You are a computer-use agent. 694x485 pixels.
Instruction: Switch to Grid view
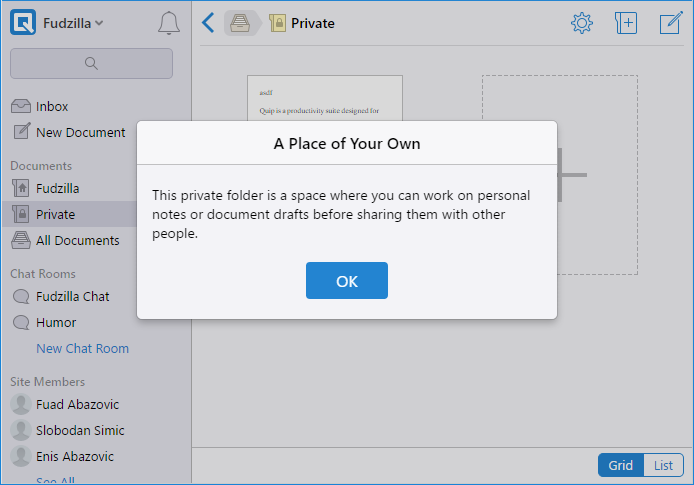click(x=620, y=465)
